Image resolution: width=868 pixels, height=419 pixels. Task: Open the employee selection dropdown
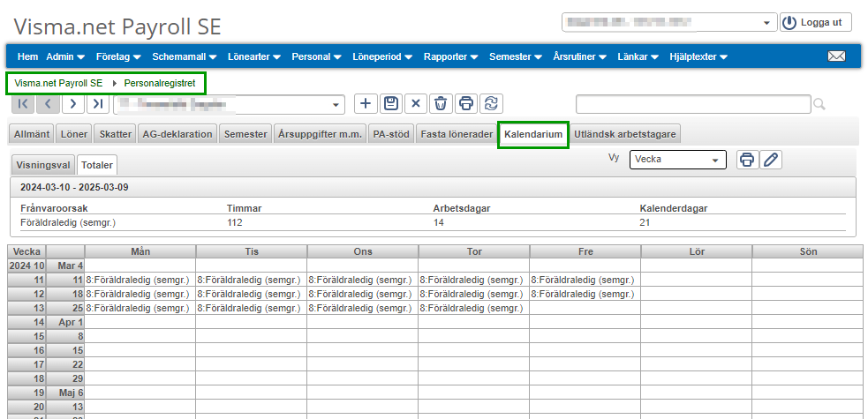click(230, 104)
